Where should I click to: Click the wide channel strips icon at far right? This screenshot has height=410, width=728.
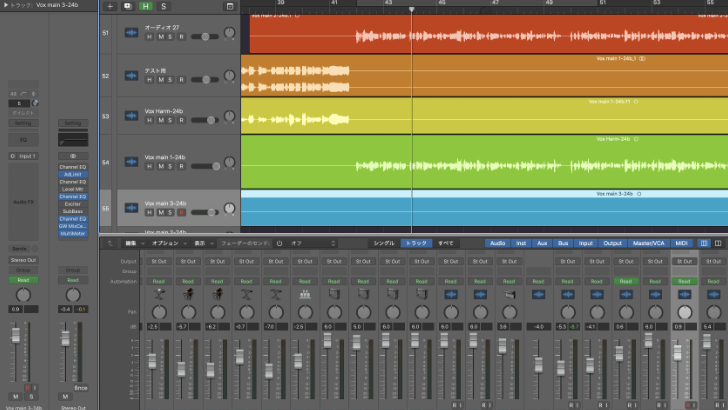click(x=718, y=243)
